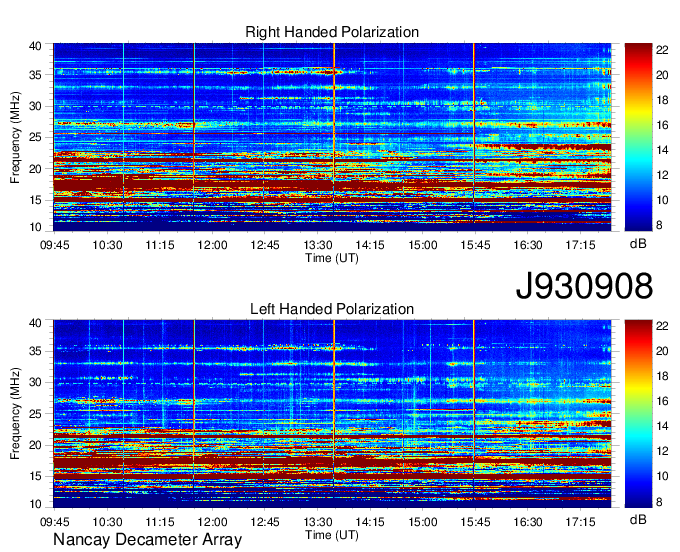Screen dimensions: 680x552
Task: Click the top plot's Frequency (MHz) axis label
Action: pos(15,137)
